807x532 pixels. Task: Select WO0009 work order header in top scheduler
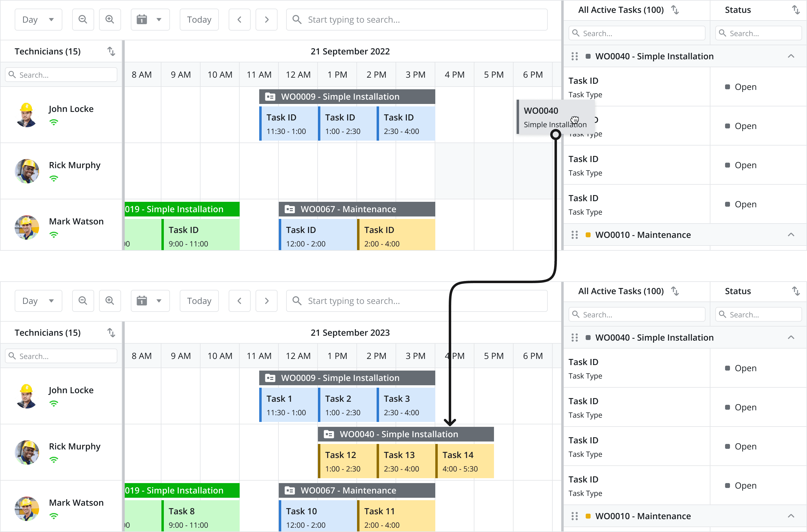[347, 97]
